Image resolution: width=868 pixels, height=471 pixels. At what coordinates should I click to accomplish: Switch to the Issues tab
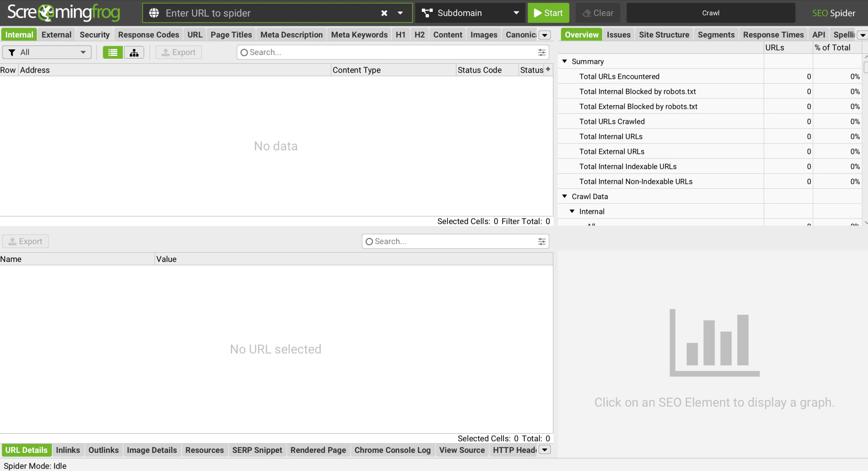(618, 35)
